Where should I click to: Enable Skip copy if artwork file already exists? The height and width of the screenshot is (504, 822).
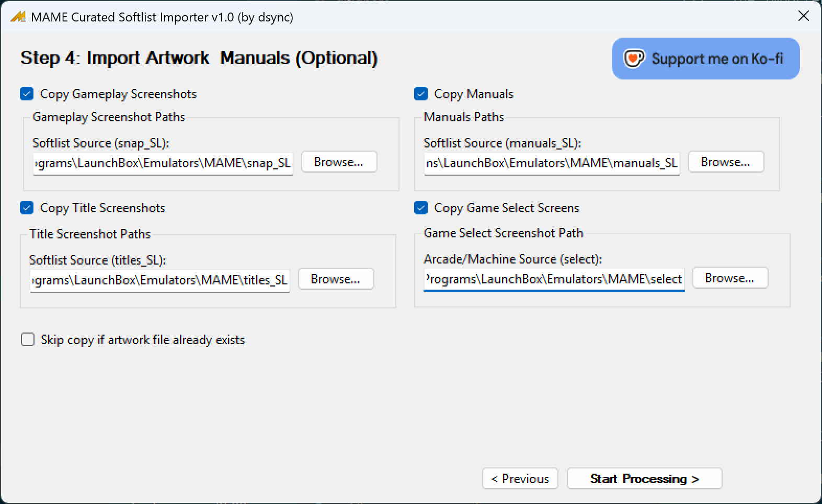coord(28,340)
